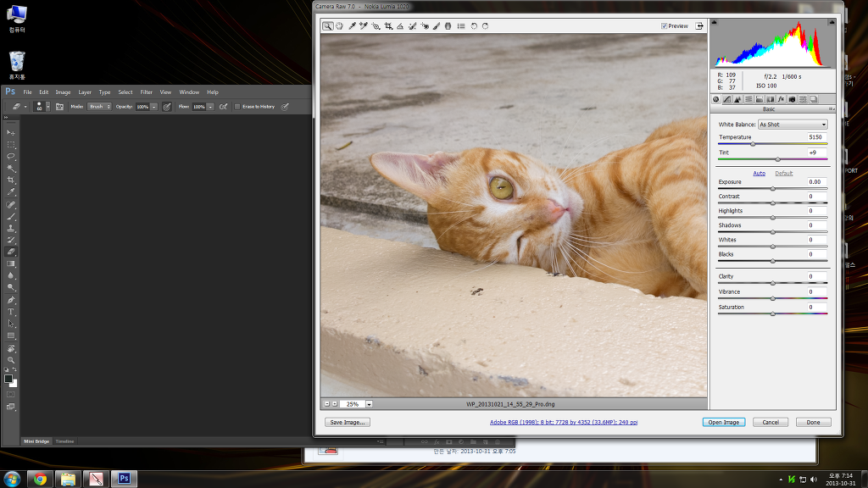Open the Tone Curve panel tab
The height and width of the screenshot is (488, 868).
726,99
